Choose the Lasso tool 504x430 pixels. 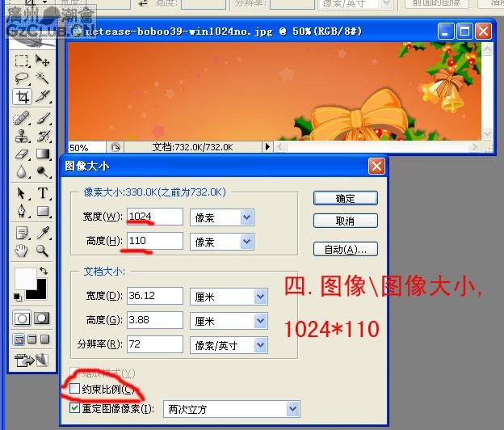(23, 78)
